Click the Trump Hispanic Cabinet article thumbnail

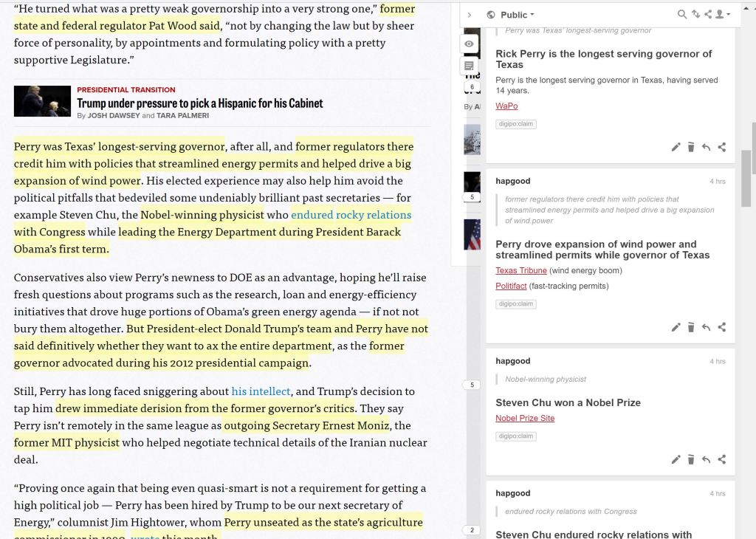click(42, 102)
